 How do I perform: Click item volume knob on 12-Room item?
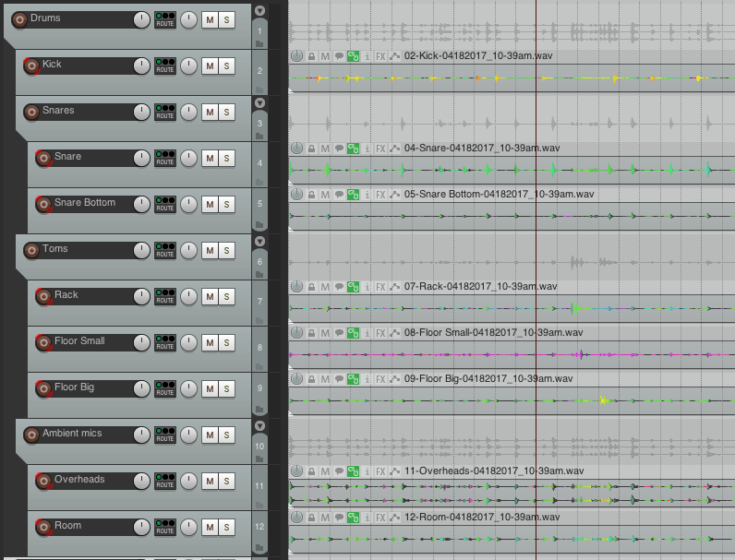(x=296, y=517)
